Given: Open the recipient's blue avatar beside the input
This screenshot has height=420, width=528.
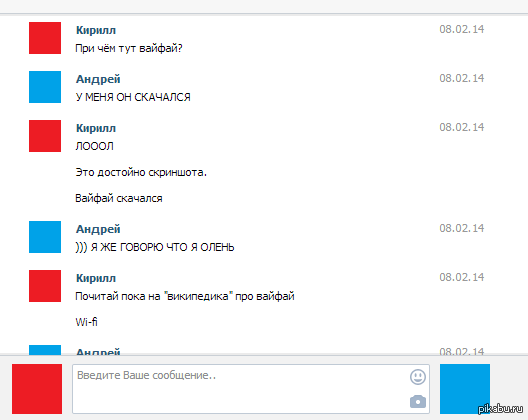Looking at the screenshot, I should pos(465,389).
